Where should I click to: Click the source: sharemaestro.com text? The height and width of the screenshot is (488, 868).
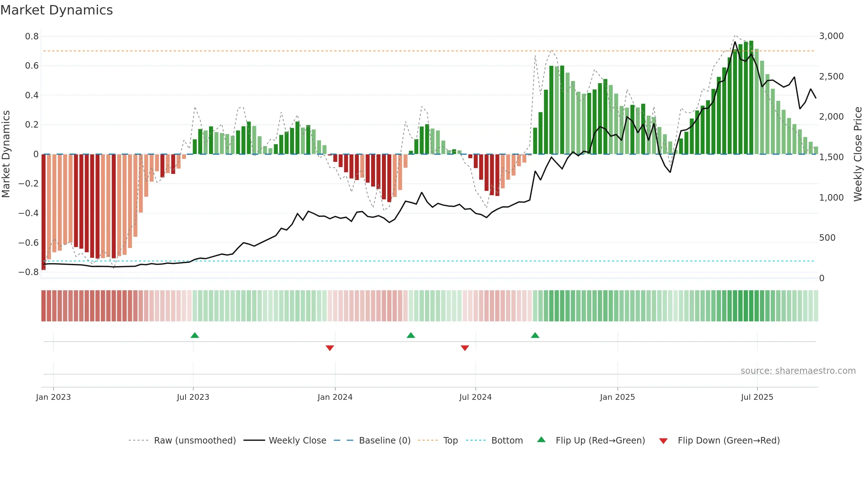pos(798,371)
